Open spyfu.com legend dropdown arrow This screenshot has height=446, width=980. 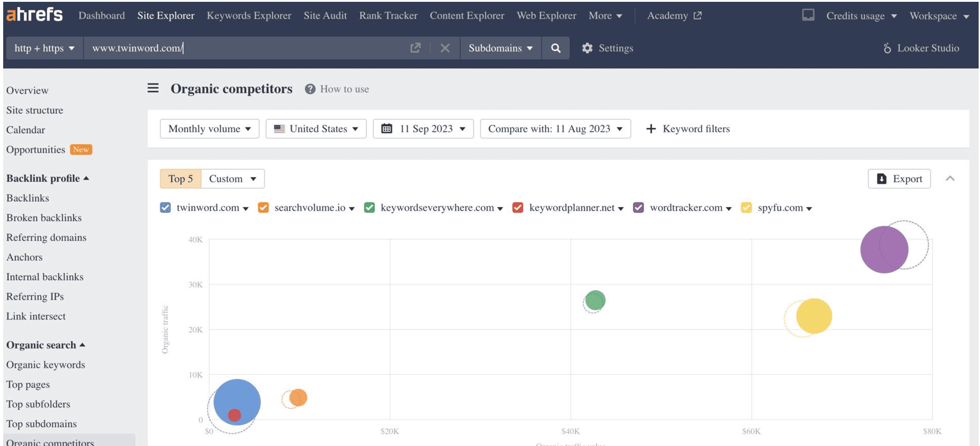(x=809, y=209)
